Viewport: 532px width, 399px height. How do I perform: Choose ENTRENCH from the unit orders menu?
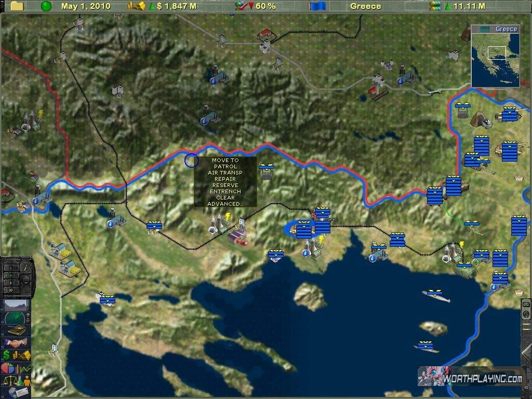225,192
